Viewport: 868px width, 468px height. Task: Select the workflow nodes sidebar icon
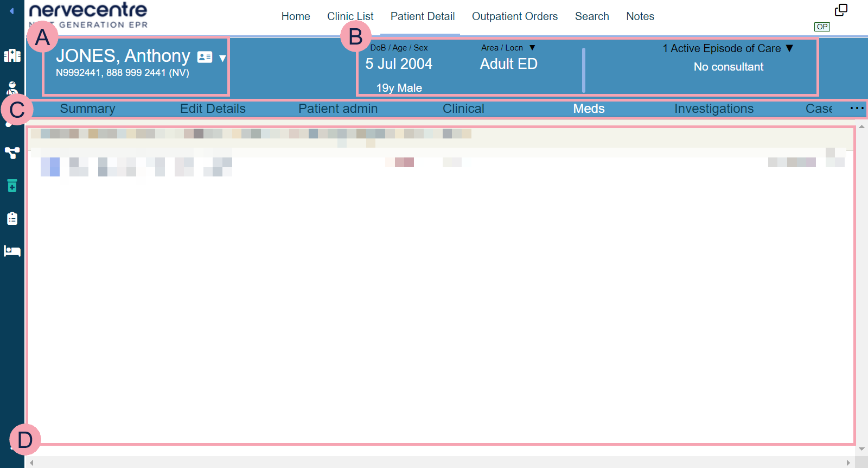[x=12, y=153]
